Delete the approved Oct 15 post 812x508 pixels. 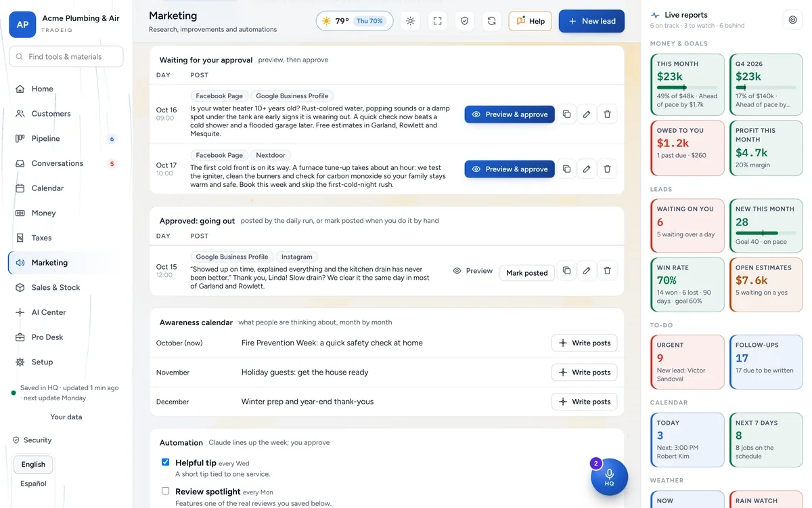[x=607, y=271]
